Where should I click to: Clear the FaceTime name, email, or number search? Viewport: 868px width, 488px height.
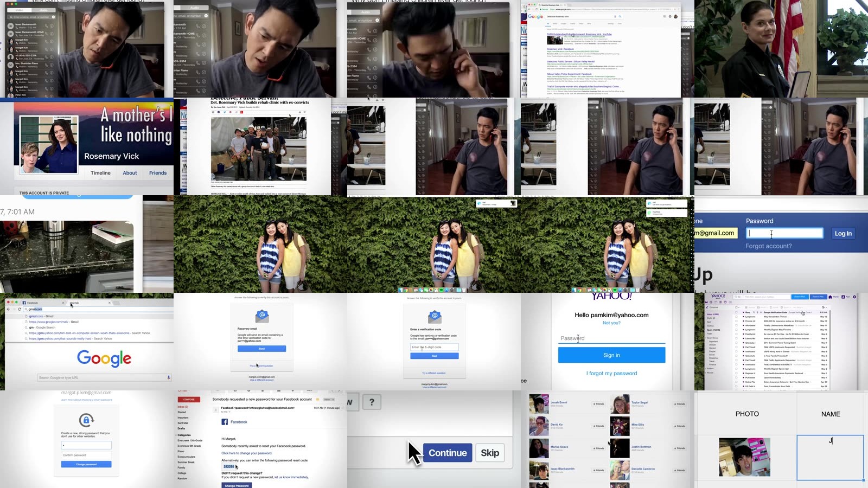[x=53, y=17]
